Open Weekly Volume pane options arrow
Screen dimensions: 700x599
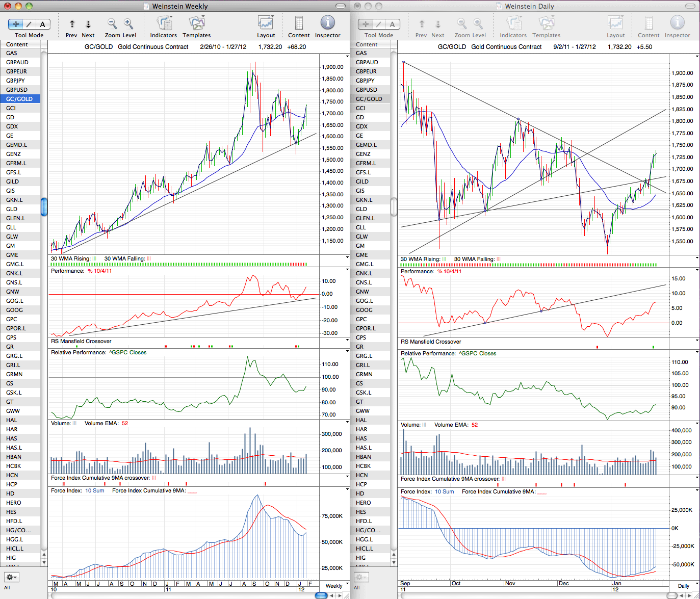tap(347, 423)
